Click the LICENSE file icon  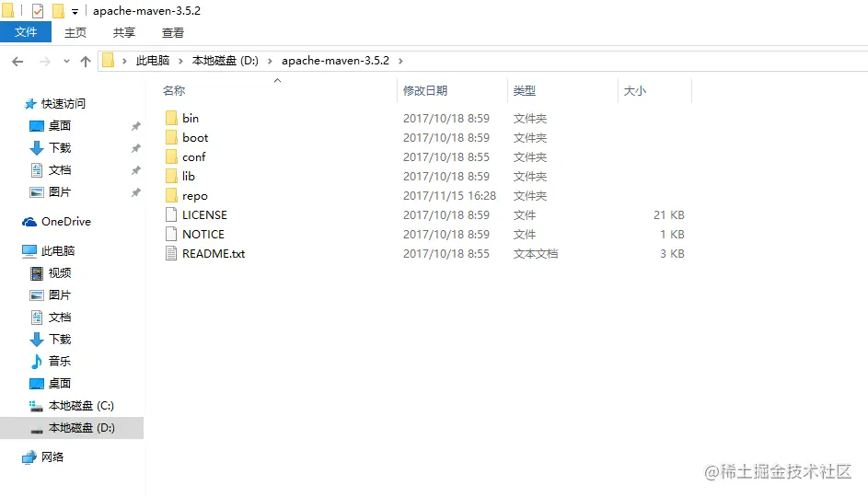click(x=171, y=214)
